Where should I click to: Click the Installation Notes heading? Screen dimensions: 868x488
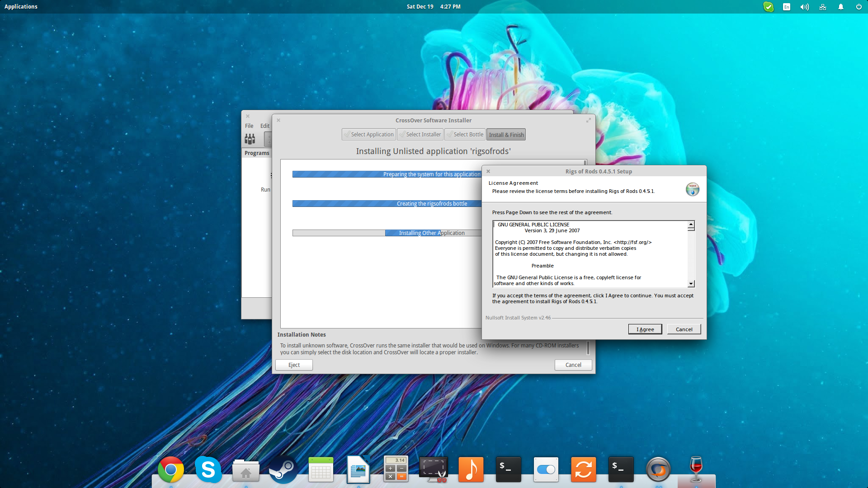click(302, 335)
